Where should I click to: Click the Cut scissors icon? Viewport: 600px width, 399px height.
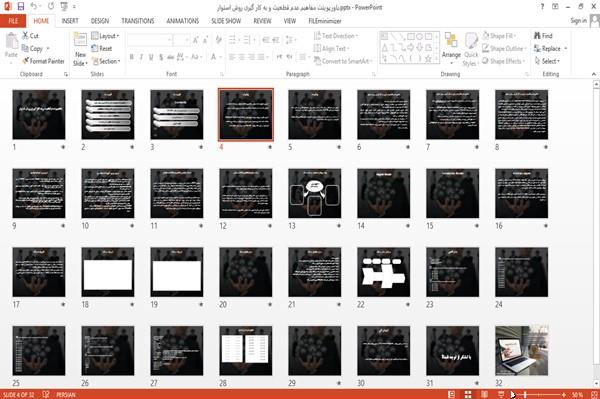[25, 36]
